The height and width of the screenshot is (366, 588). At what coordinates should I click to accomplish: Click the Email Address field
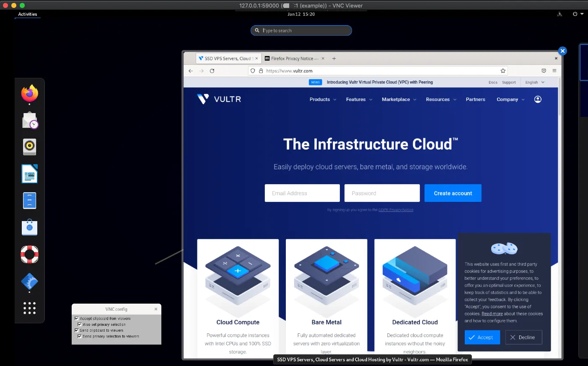tap(302, 193)
